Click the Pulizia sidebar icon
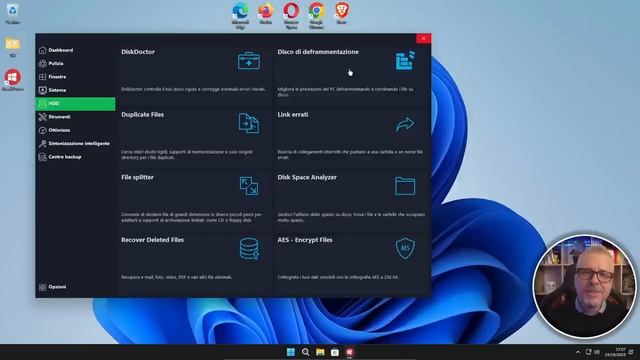The width and height of the screenshot is (640, 360). tap(42, 64)
